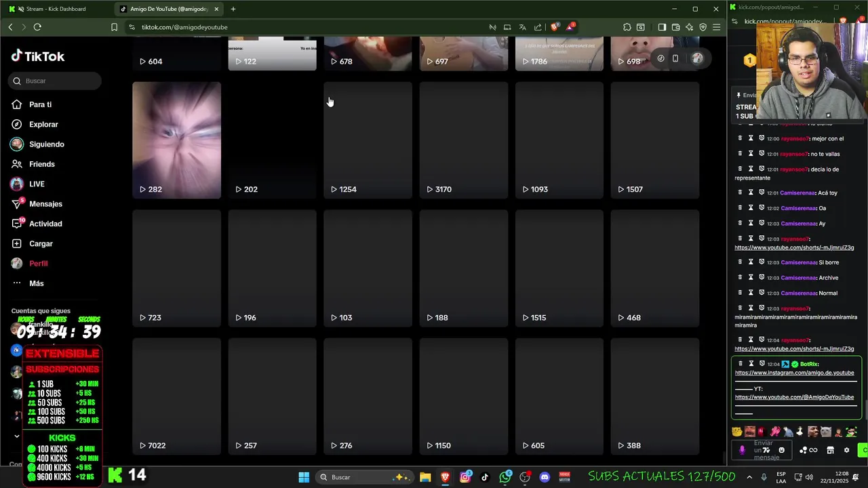Open the video with 1254 views
This screenshot has height=488, width=868.
point(368,140)
